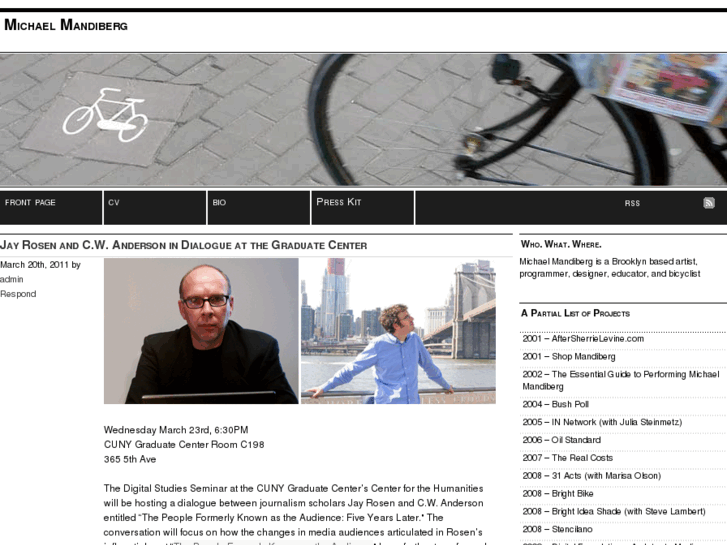Open 2007 – The Real Costs project
The width and height of the screenshot is (727, 545).
pos(568,458)
